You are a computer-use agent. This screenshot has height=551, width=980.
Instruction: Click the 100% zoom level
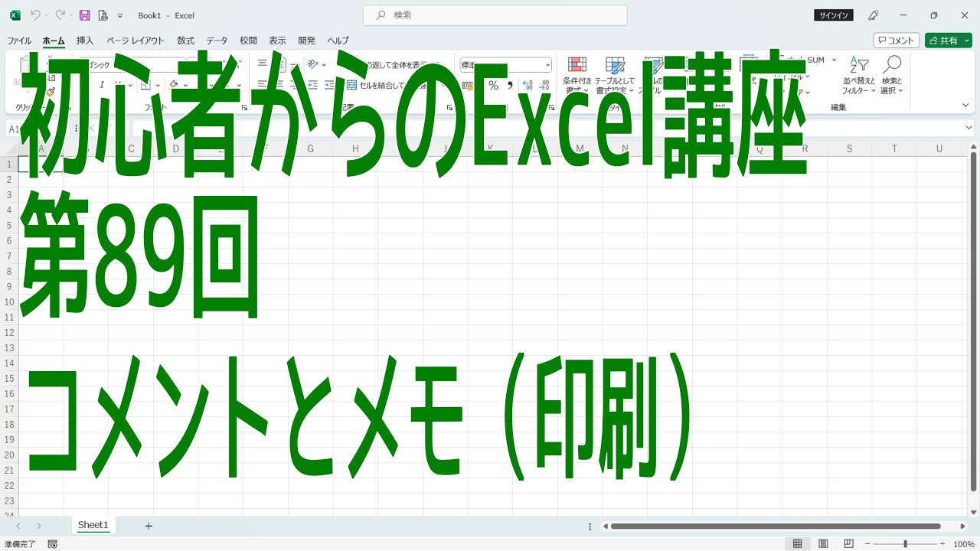(964, 544)
